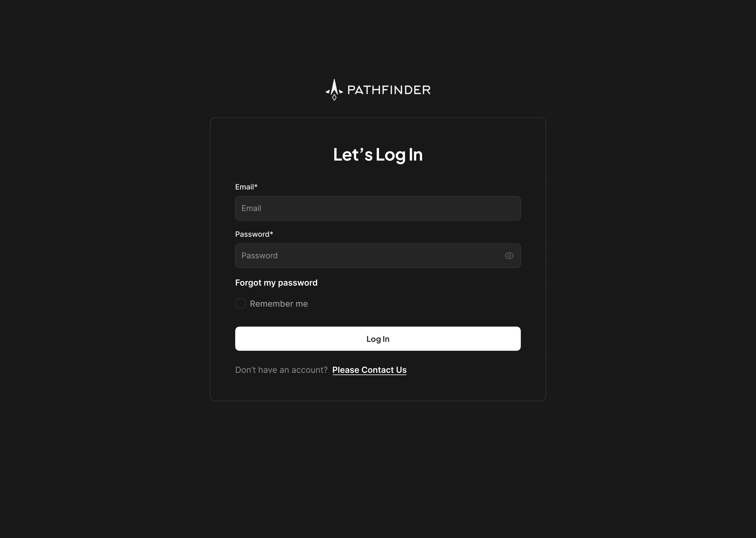Click the Email placeholder text inside the field
The height and width of the screenshot is (538, 756).
tap(251, 208)
